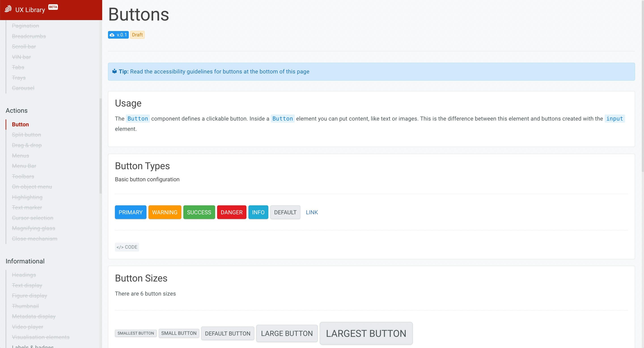
Task: Click the cloud icon on v.0.1 badge
Action: [x=112, y=35]
